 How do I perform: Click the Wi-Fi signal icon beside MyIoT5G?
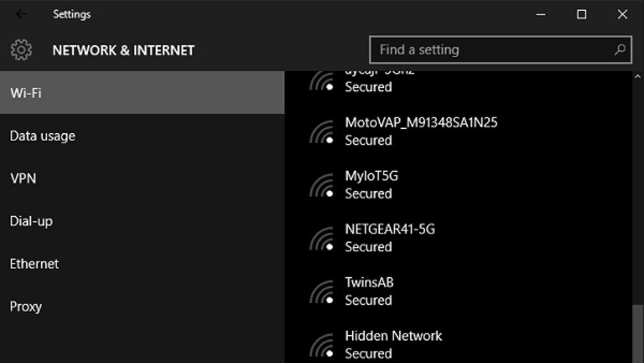(x=323, y=185)
